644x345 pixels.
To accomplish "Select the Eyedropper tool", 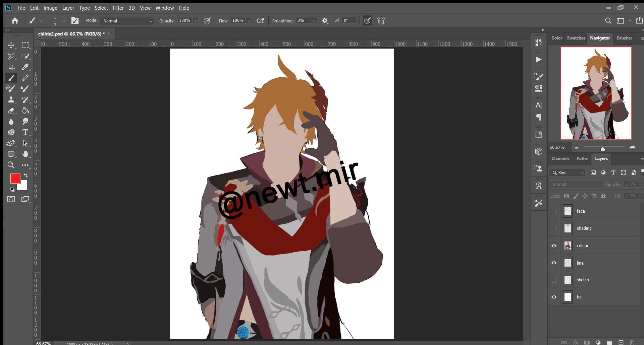I will pyautogui.click(x=25, y=67).
